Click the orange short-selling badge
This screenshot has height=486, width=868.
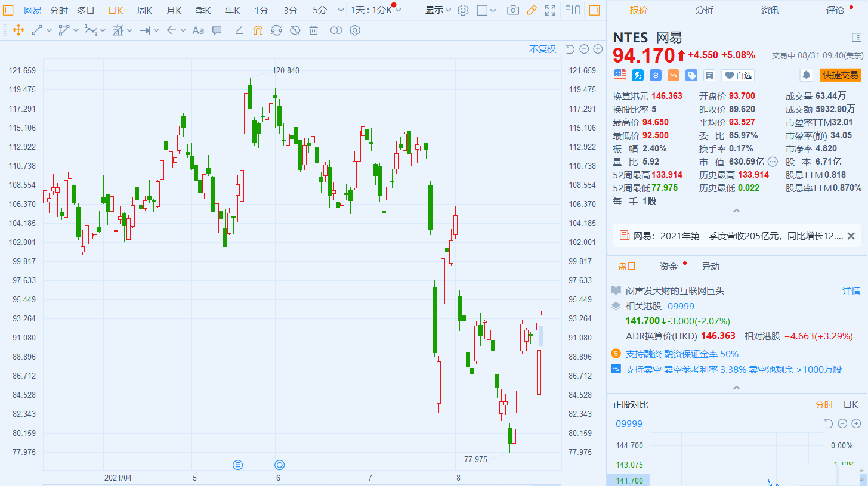pos(674,75)
